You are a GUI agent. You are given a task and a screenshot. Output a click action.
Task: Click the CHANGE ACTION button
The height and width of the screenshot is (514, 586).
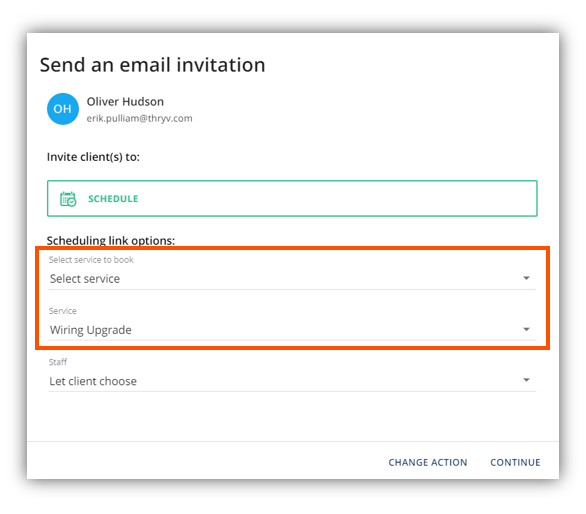click(428, 462)
